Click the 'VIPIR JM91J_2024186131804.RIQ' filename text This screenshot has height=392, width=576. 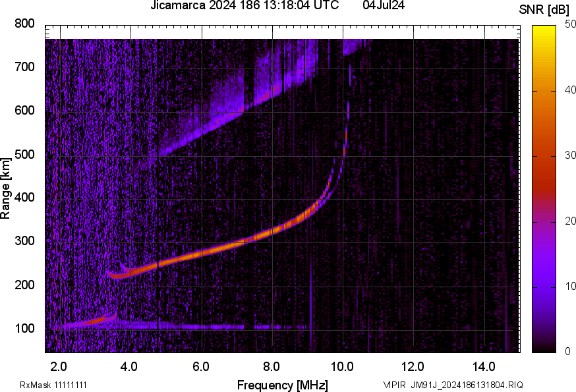[453, 385]
